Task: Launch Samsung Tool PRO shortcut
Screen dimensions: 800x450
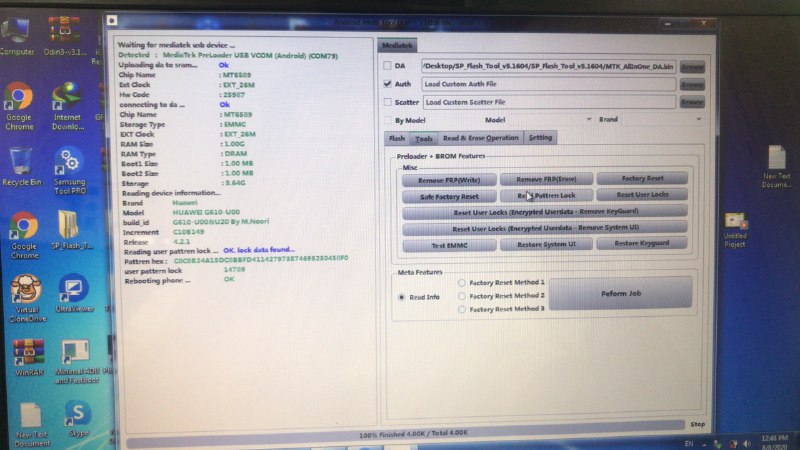Action: 69,171
